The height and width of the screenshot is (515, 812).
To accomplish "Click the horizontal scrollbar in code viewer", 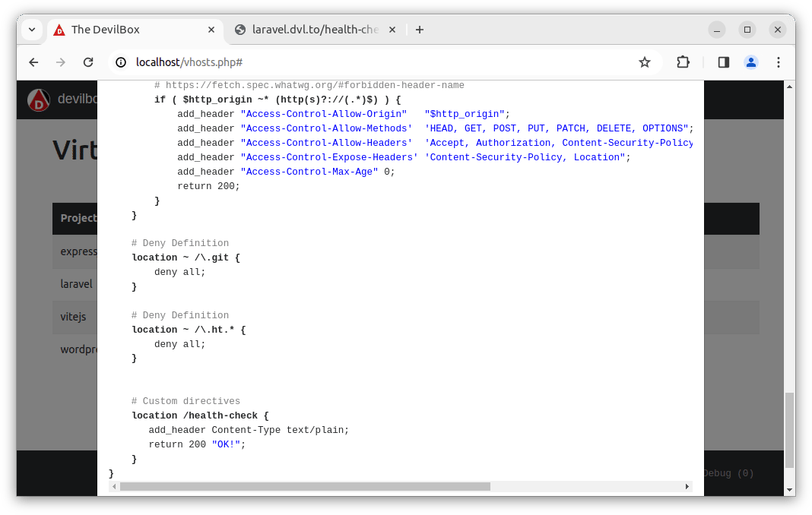I will pos(304,486).
